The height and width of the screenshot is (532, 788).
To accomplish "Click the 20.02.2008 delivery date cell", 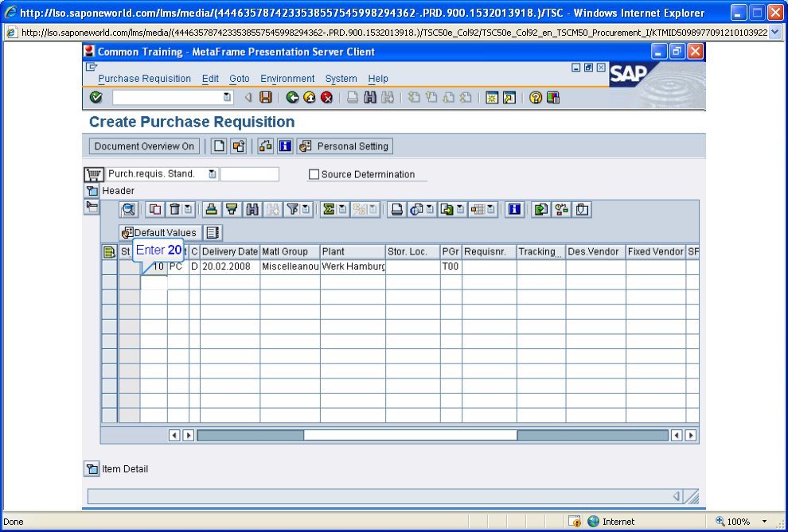I will pos(230,267).
